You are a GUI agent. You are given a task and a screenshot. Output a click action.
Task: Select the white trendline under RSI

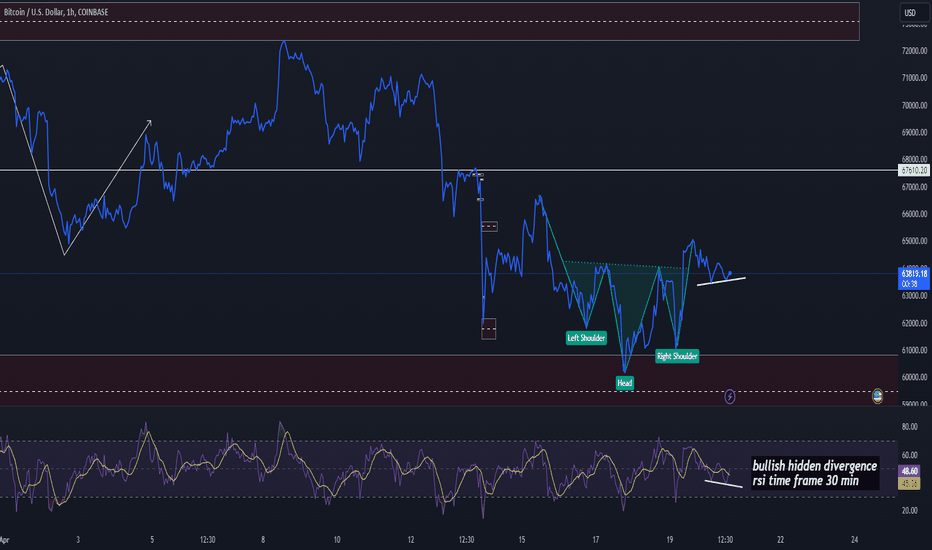(723, 484)
